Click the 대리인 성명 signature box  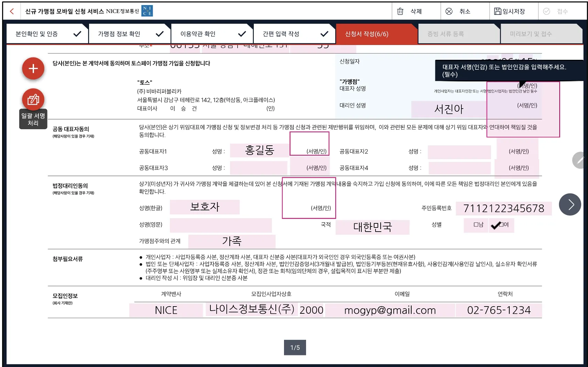[x=523, y=109]
